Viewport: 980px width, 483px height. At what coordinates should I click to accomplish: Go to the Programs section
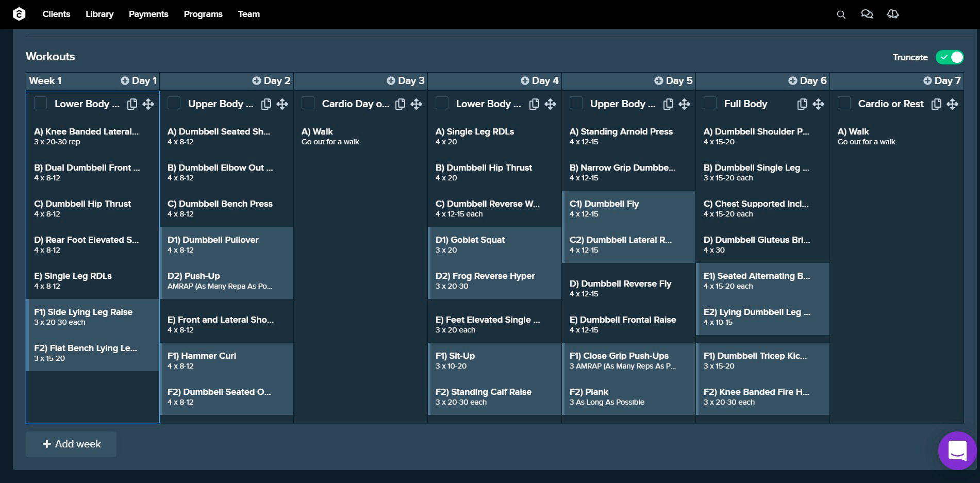[203, 14]
